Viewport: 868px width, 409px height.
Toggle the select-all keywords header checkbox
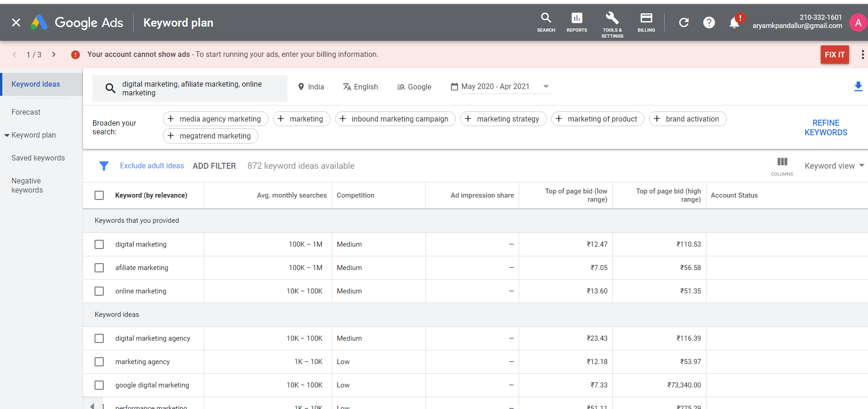(99, 195)
